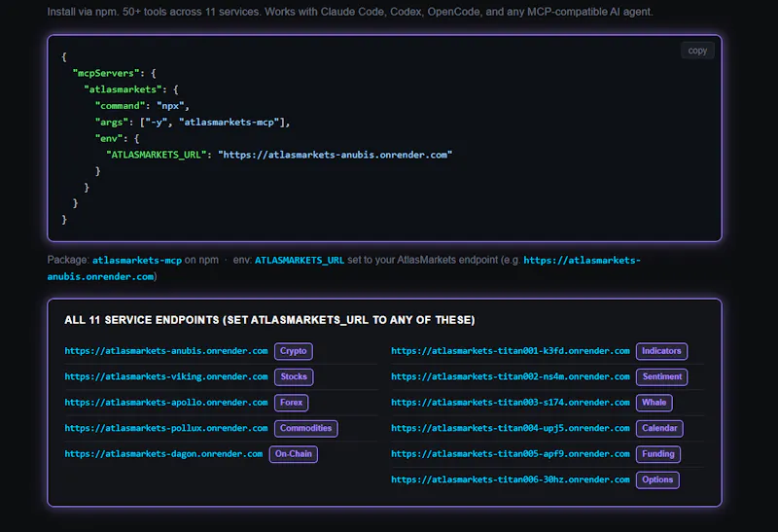Click the Indicators badge
The height and width of the screenshot is (532, 778).
pyautogui.click(x=661, y=351)
